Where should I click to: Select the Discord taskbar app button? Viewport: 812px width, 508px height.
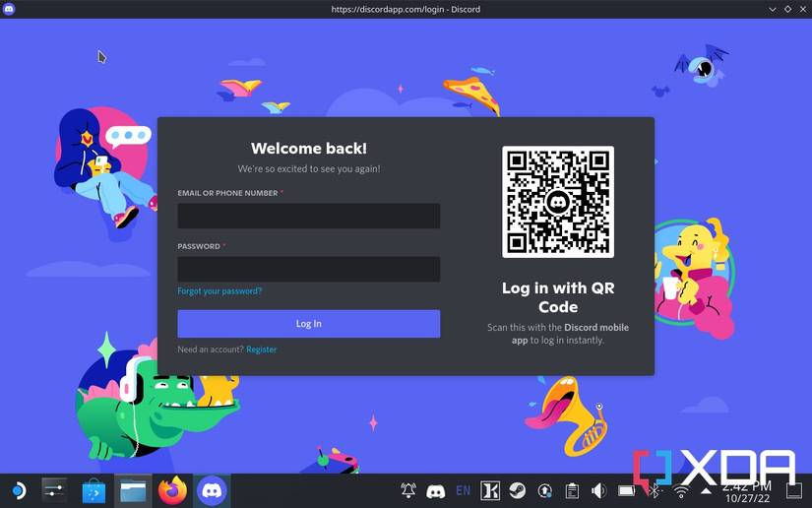point(212,490)
